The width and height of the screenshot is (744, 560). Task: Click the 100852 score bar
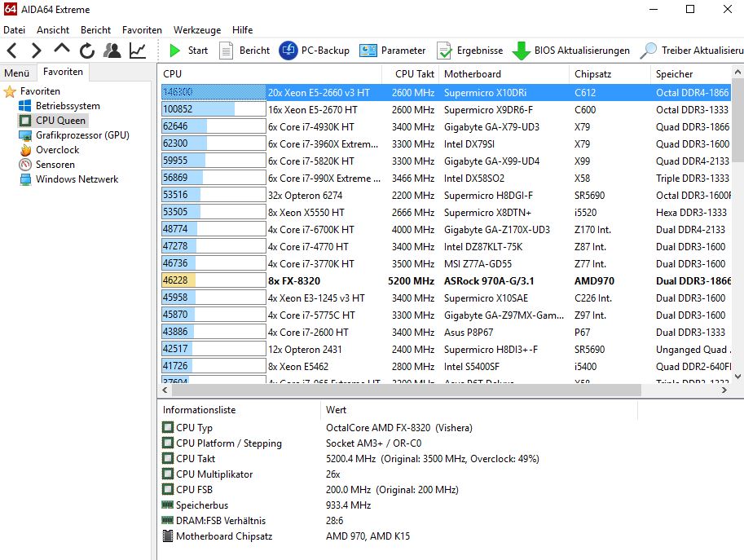pyautogui.click(x=214, y=109)
